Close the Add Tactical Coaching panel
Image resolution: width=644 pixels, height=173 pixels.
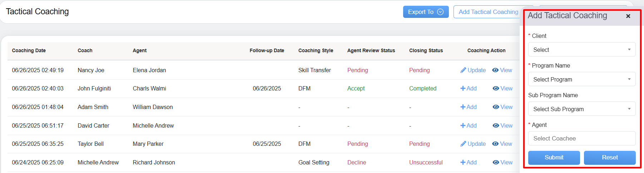pos(628,16)
